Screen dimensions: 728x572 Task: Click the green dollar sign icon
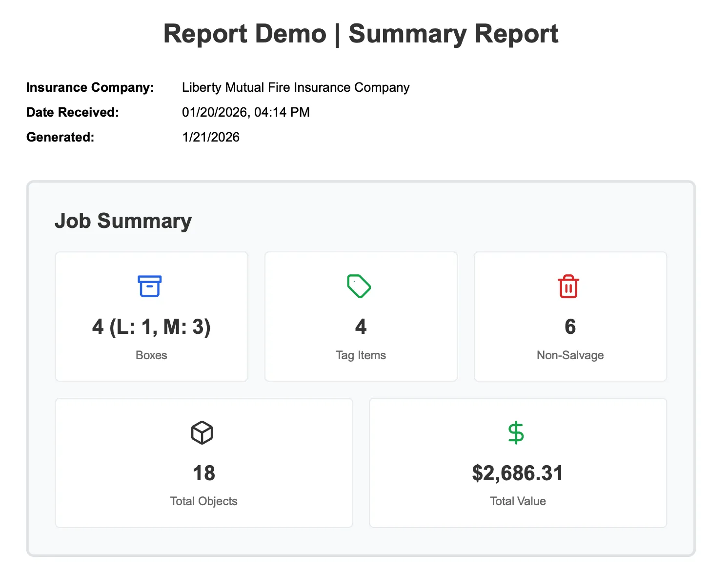click(516, 433)
